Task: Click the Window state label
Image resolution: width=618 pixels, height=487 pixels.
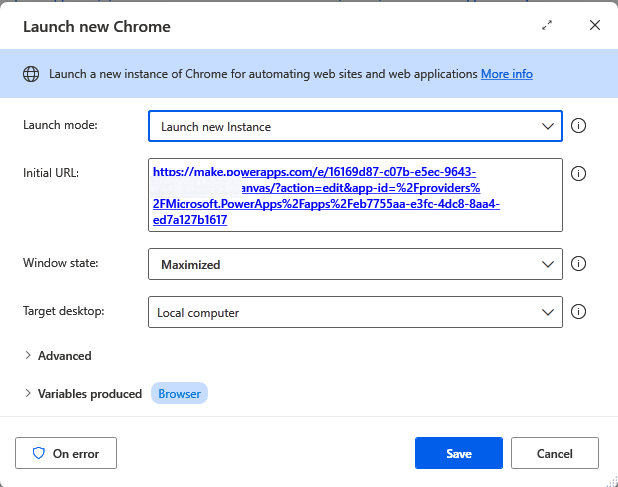Action: point(61,263)
